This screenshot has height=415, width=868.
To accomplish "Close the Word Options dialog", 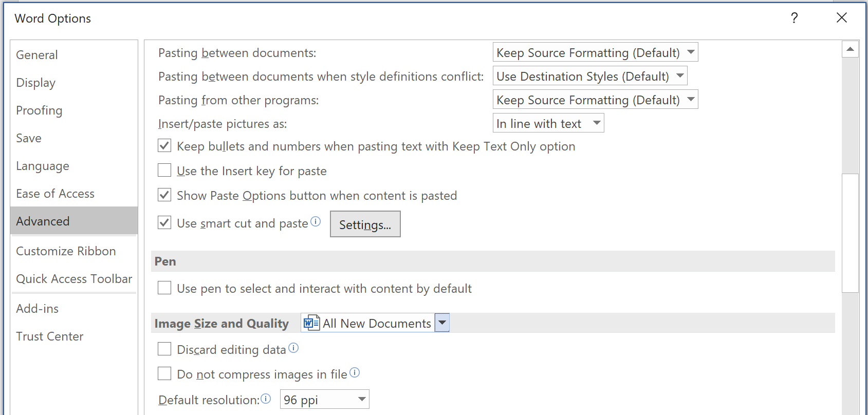I will 841,18.
